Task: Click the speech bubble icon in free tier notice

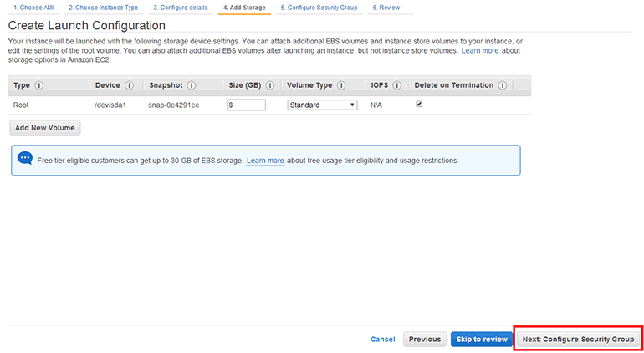Action: 25,159
